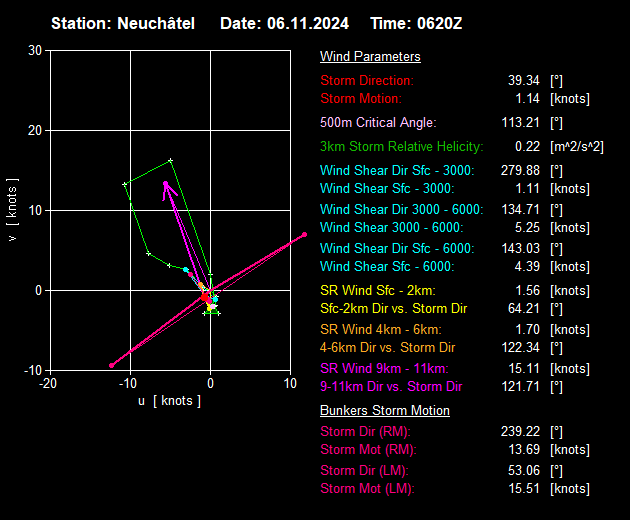Screen dimensions: 630x520
Task: Select 'Storm Mot (RM):' label
Action: [x=368, y=450]
